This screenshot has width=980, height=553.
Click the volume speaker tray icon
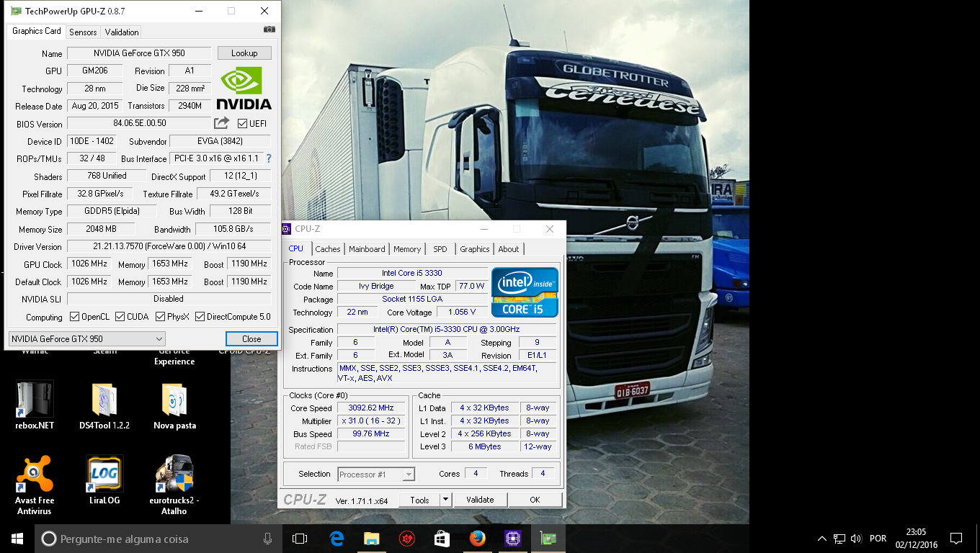click(856, 539)
